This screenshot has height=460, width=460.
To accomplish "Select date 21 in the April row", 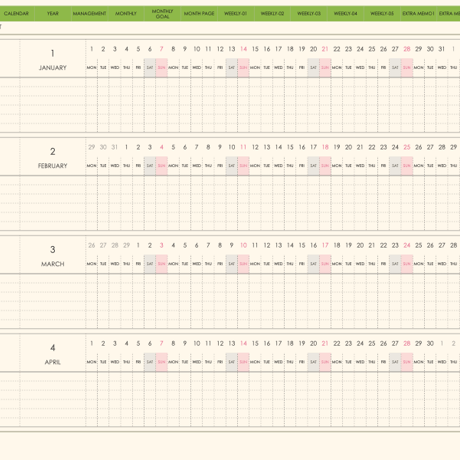I will 325,343.
